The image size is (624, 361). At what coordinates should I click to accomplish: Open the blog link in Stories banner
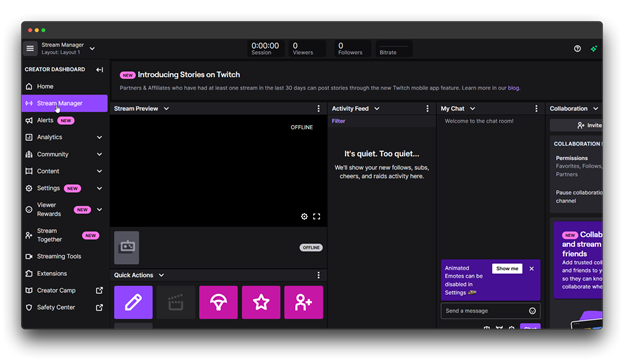pyautogui.click(x=513, y=88)
